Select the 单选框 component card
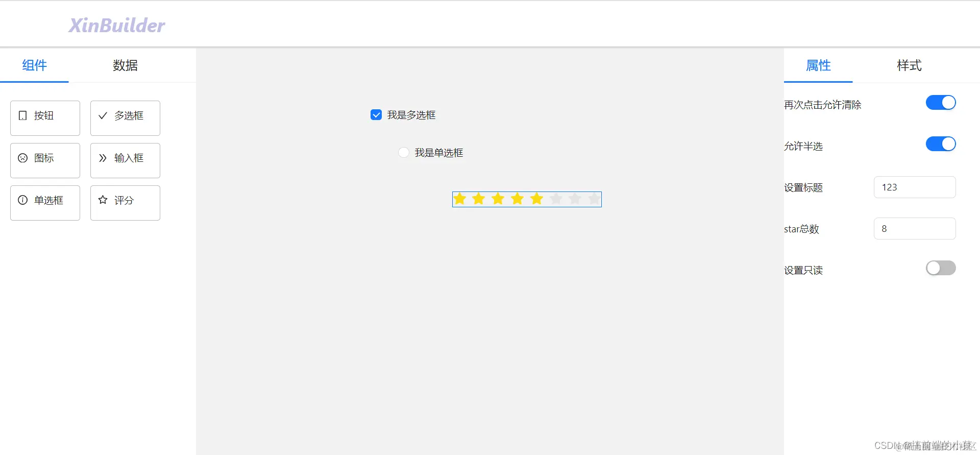The height and width of the screenshot is (455, 980). pyautogui.click(x=45, y=203)
